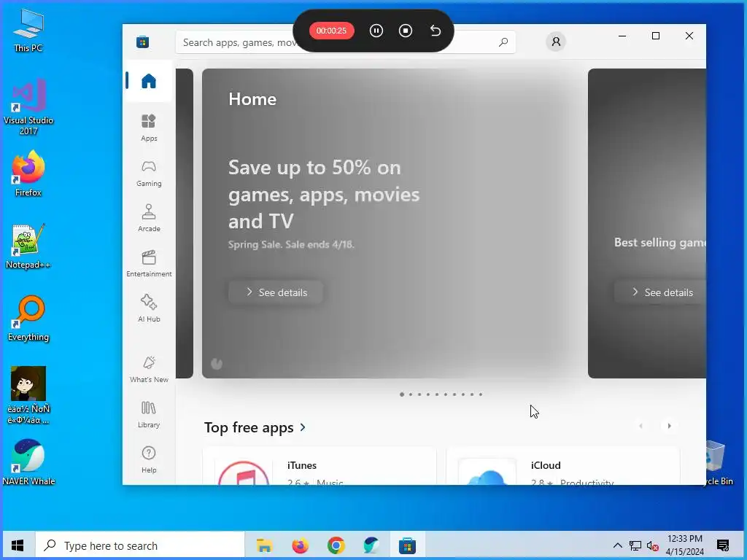Click Microsoft Store taskbar icon
This screenshot has width=747, height=560.
pyautogui.click(x=407, y=545)
